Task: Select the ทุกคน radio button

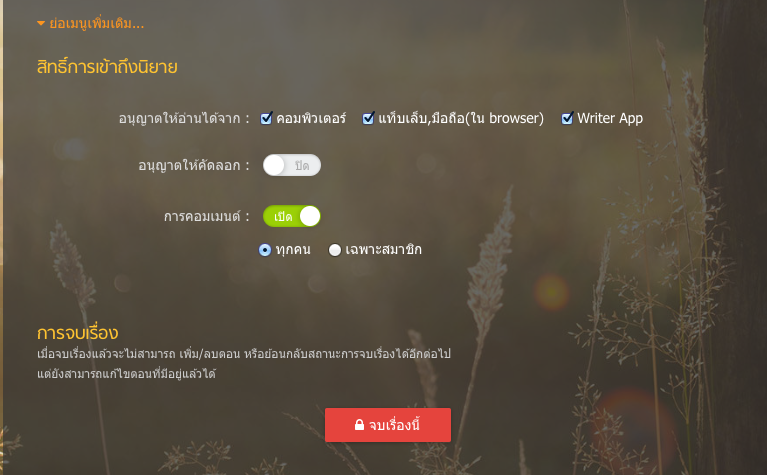Action: (265, 250)
